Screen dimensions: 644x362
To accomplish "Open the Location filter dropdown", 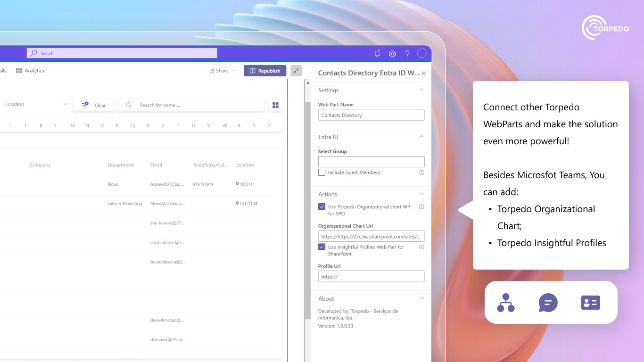I will [35, 104].
